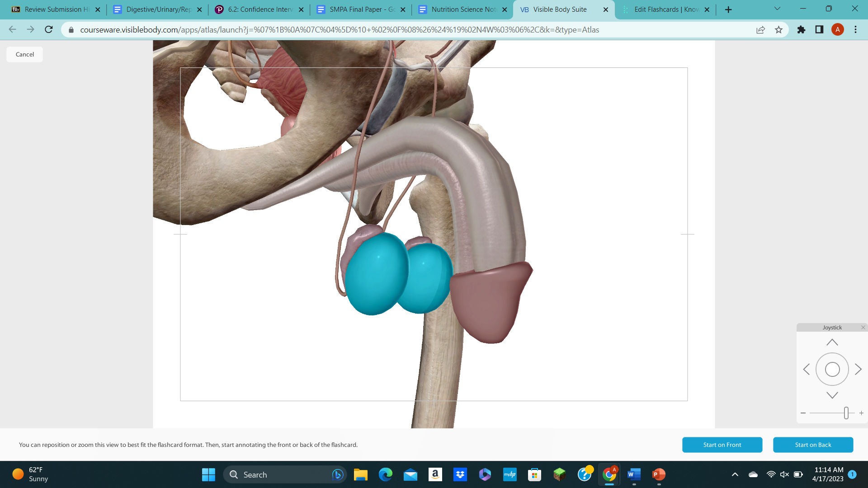Switch to the Edit Flashcards tab
This screenshot has height=488, width=868.
pos(665,9)
